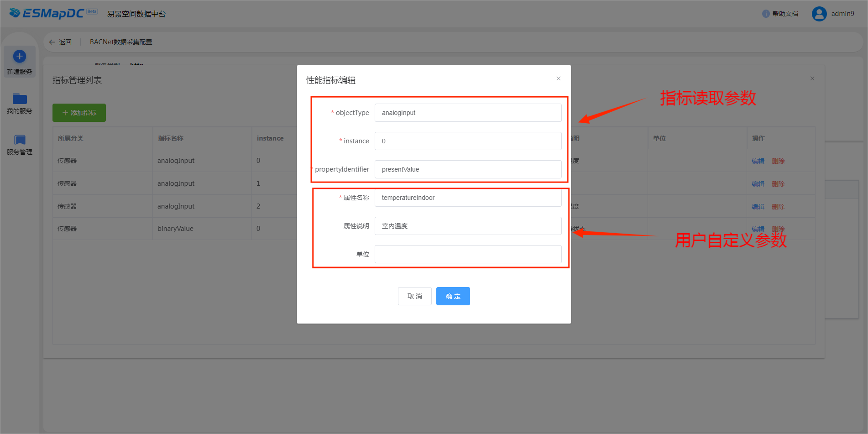Click the category column header in table
The width and height of the screenshot is (868, 434).
coord(71,138)
